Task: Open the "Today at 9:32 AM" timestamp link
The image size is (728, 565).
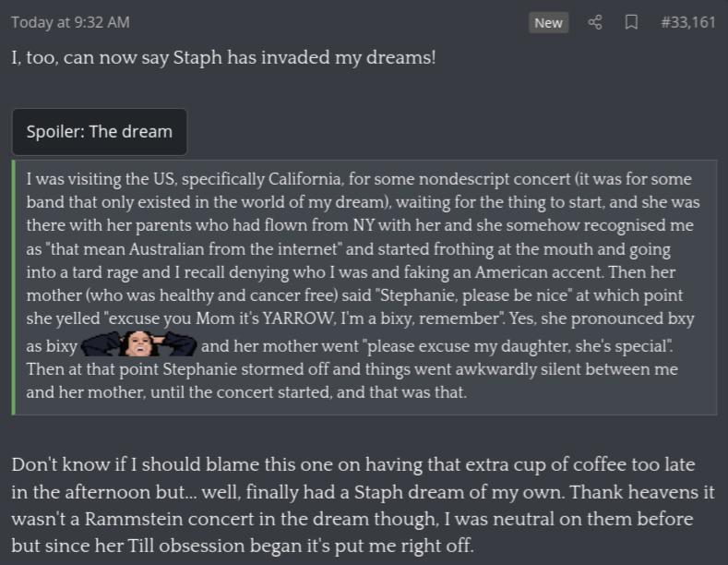Action: point(70,21)
